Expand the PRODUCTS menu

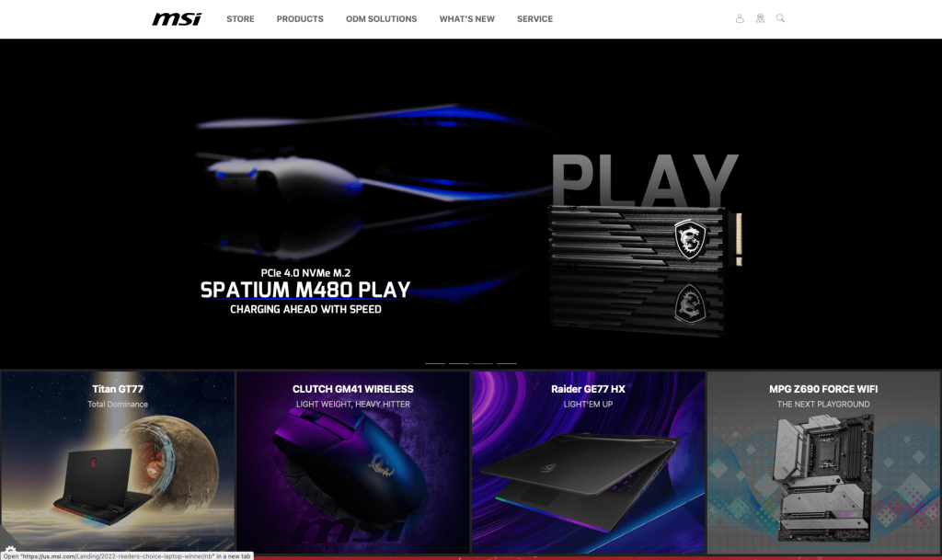(x=300, y=19)
